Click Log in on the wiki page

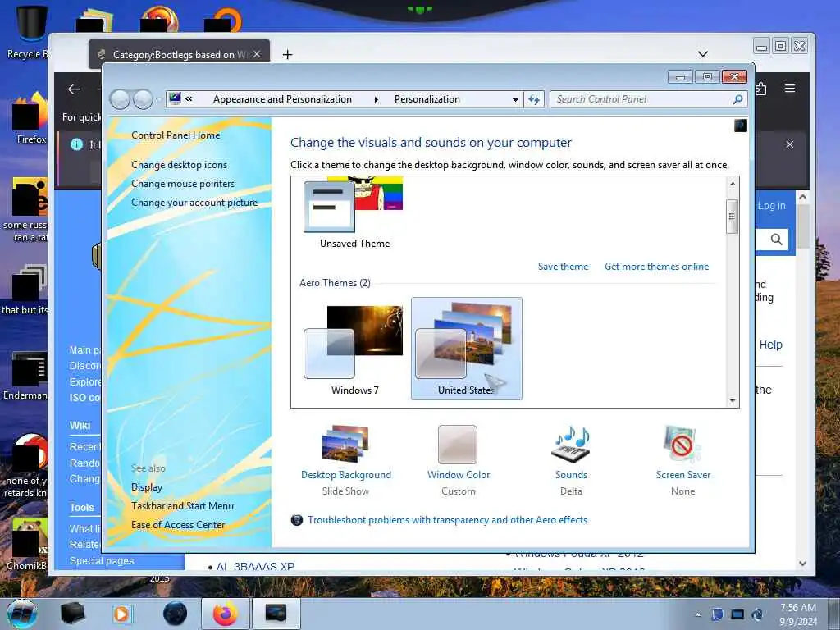click(x=771, y=206)
